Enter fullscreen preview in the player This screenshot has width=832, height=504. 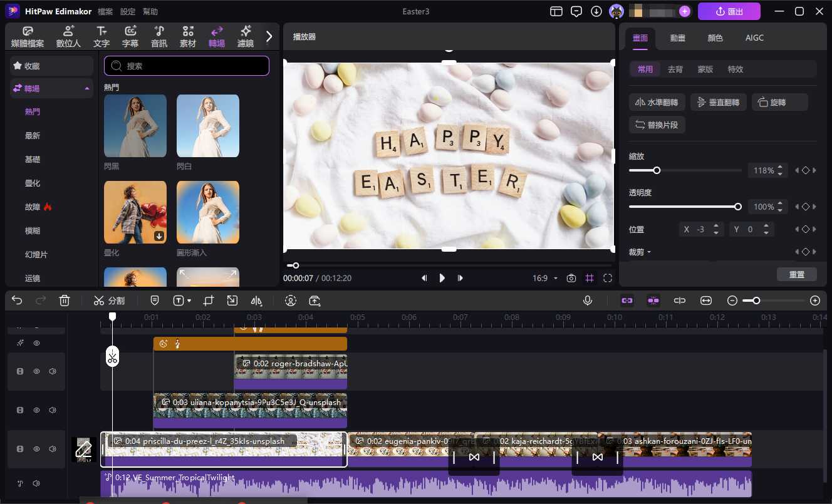[x=608, y=278]
